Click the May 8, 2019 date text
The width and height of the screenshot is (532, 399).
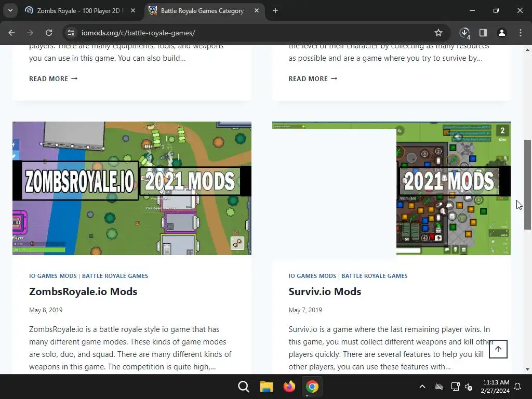coord(46,310)
